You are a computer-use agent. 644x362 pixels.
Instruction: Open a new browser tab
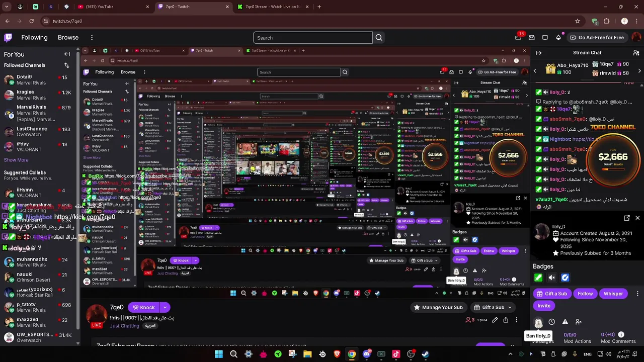[319, 7]
